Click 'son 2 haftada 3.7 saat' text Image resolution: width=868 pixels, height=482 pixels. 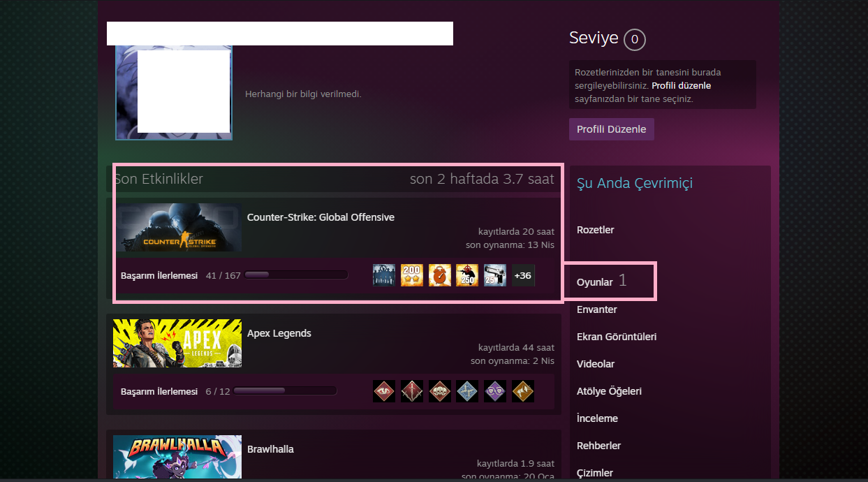click(x=482, y=179)
